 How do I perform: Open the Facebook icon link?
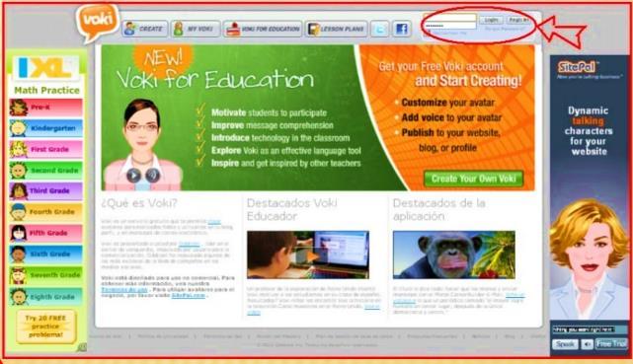402,29
